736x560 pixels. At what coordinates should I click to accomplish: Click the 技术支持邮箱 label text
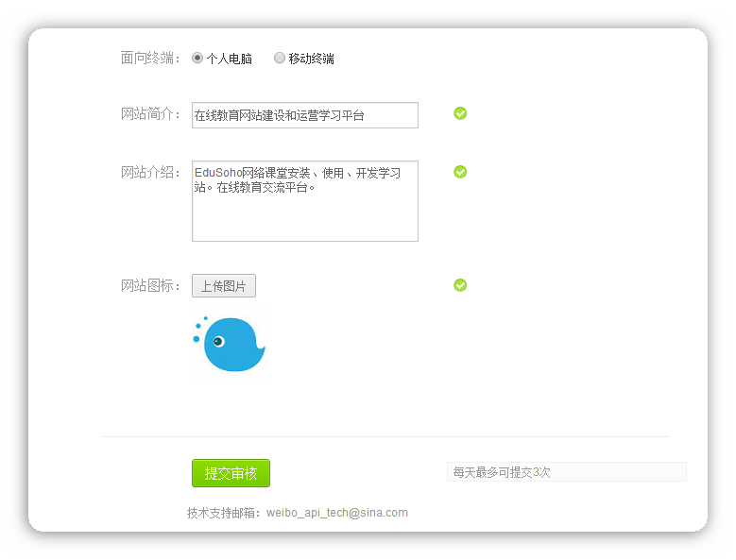[225, 513]
